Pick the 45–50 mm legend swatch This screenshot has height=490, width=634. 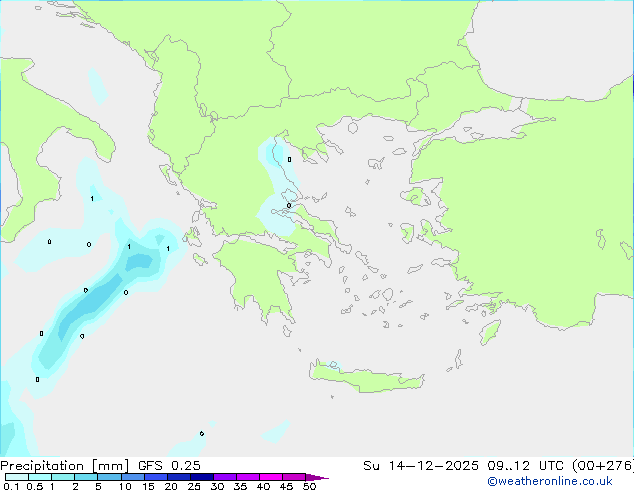coord(294,477)
